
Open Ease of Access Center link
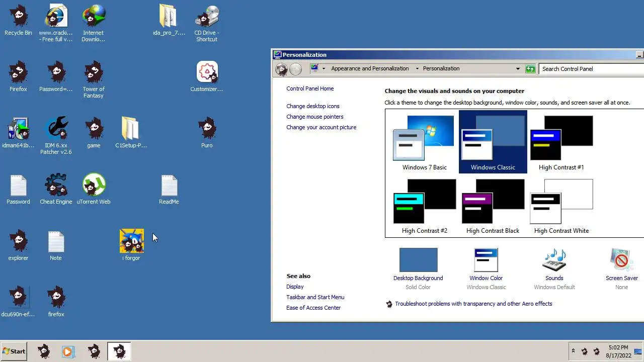click(x=313, y=308)
